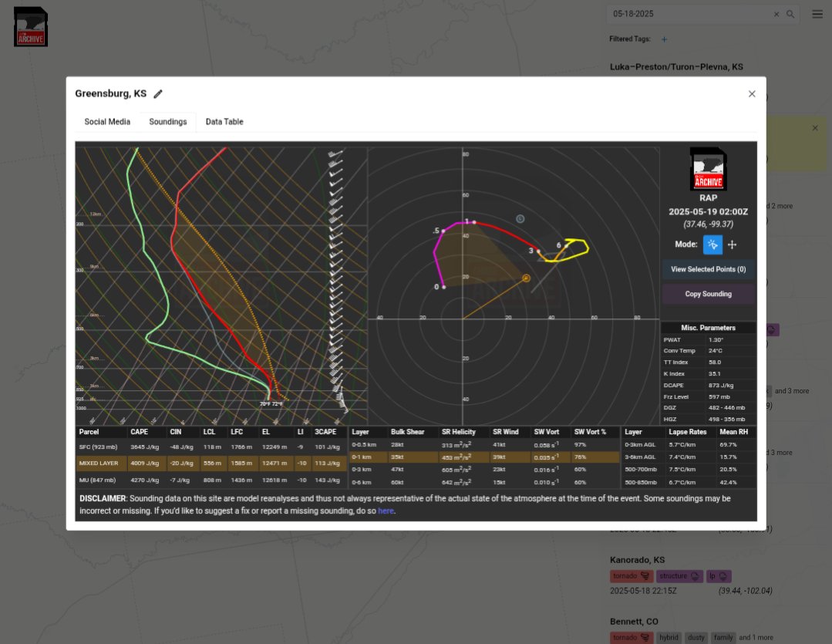Click the 500-700mb lapse rate row

pyautogui.click(x=689, y=470)
